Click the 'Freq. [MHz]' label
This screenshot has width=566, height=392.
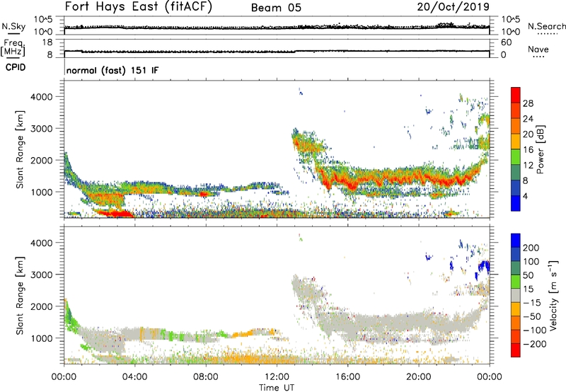[x=13, y=48]
